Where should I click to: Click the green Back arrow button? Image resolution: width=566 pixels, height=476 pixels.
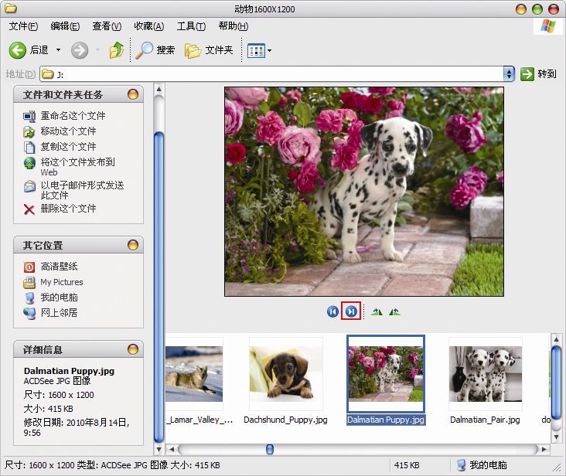coord(17,50)
